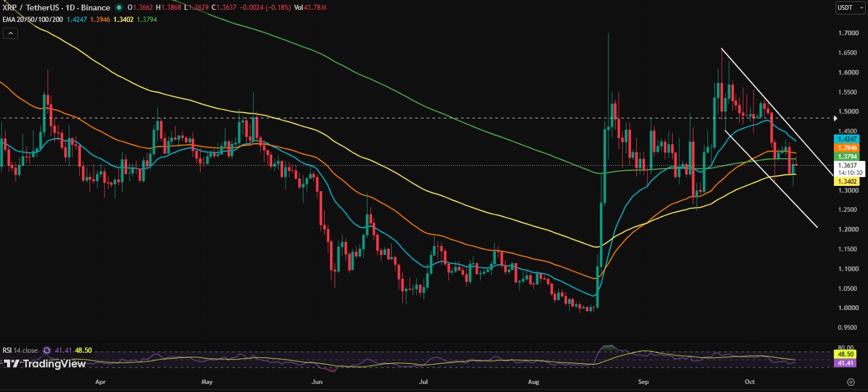Open chart settings hexagon gear icon
868x392 pixels.
[x=851, y=382]
